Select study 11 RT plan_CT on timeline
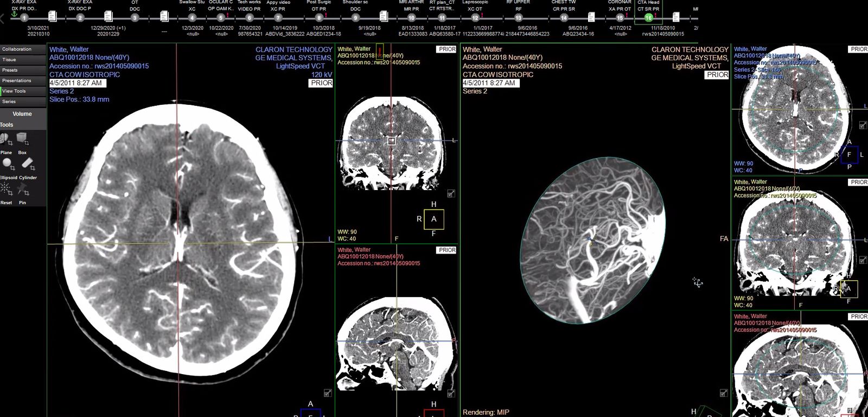Viewport: 868px width, 417px height. (x=442, y=18)
